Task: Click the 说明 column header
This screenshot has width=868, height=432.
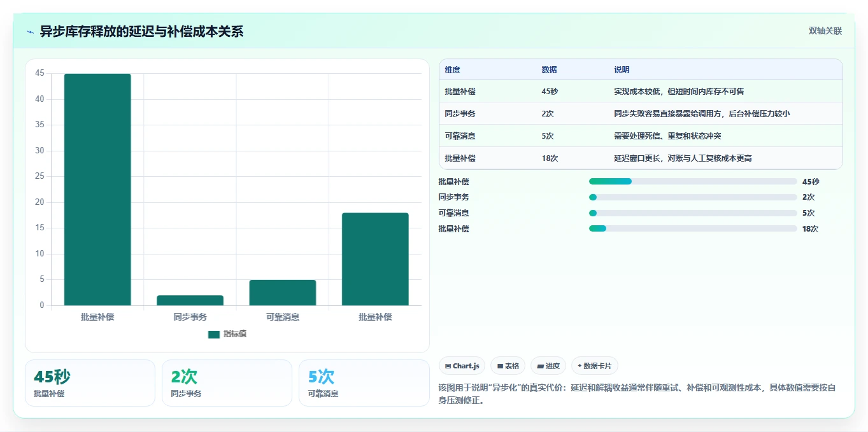Action: tap(622, 70)
